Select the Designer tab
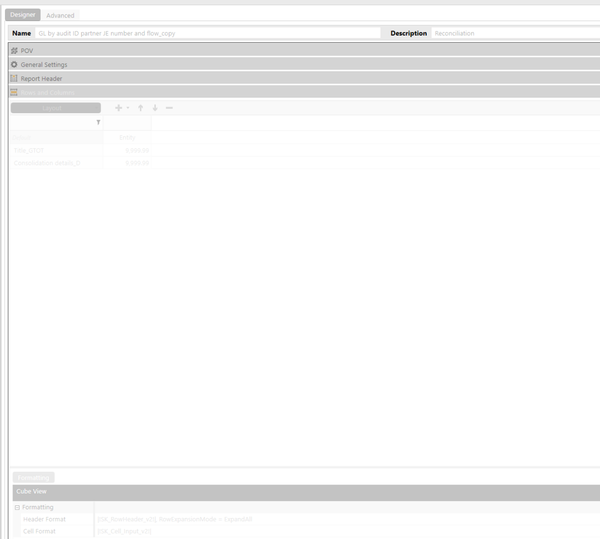Viewport: 600px width, 539px height. click(x=23, y=15)
